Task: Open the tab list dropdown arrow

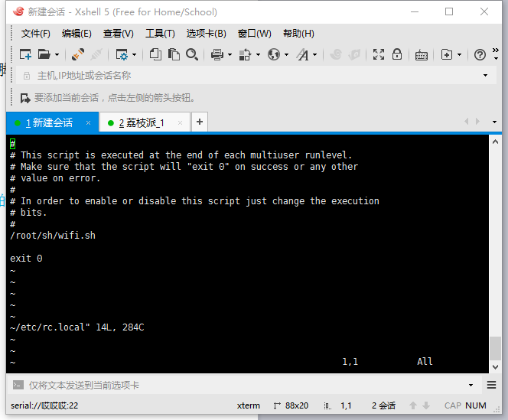Action: (494, 122)
